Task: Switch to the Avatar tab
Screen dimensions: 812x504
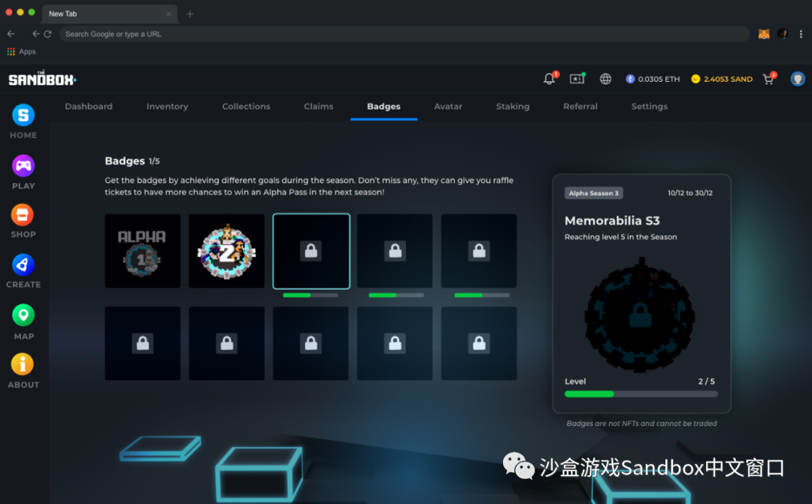Action: 448,107
